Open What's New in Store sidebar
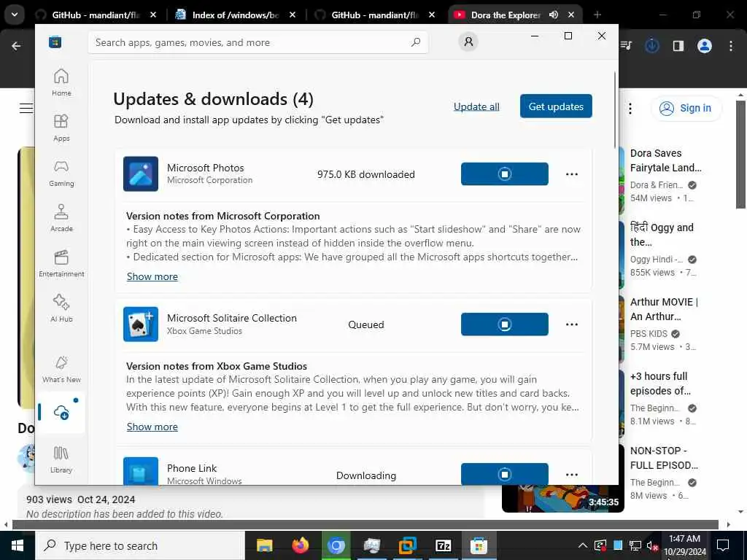The width and height of the screenshot is (747, 560). pyautogui.click(x=61, y=369)
